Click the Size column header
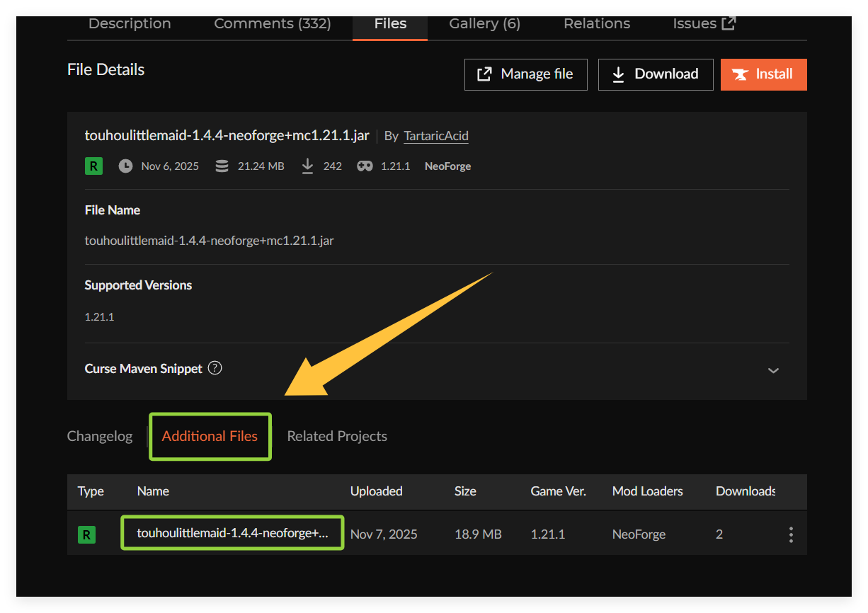This screenshot has height=613, width=868. [x=465, y=491]
